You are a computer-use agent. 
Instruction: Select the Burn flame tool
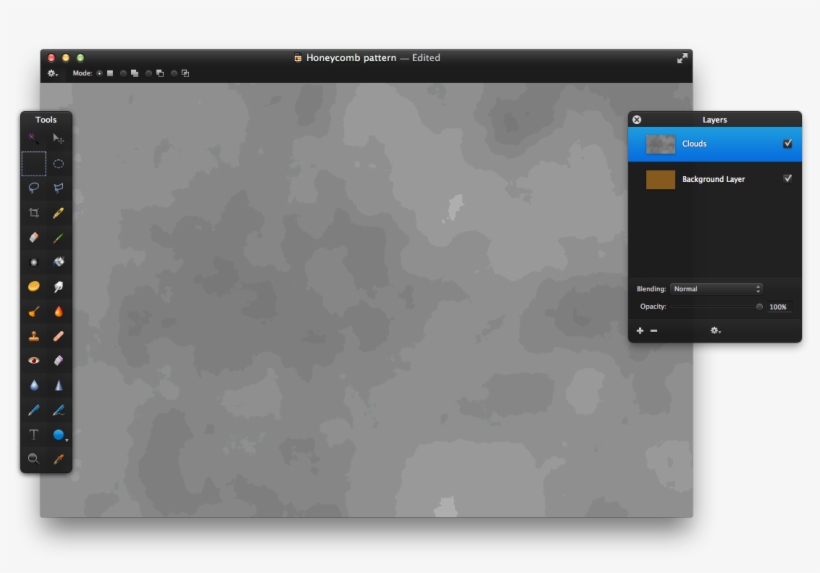pos(59,312)
